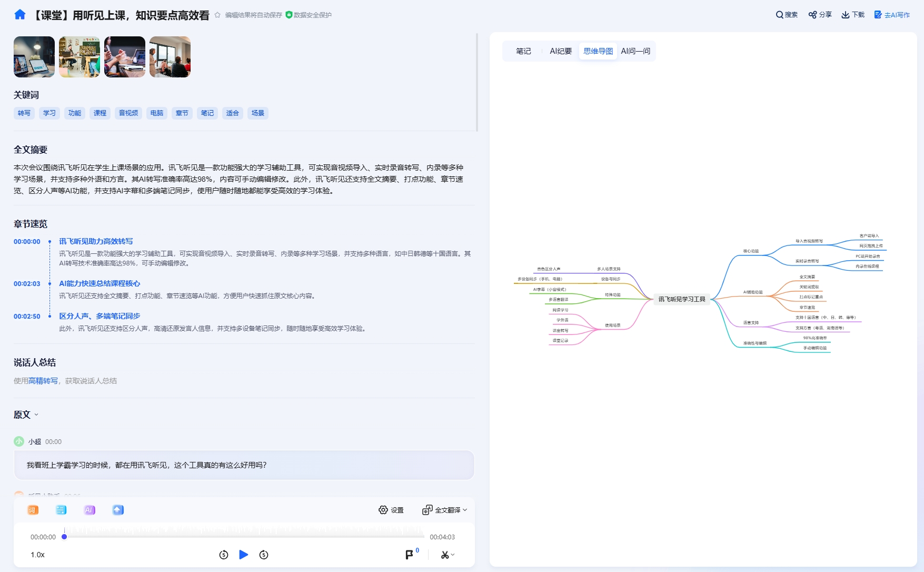The image size is (924, 572).
Task: Click the 分享 share button
Action: tap(820, 15)
